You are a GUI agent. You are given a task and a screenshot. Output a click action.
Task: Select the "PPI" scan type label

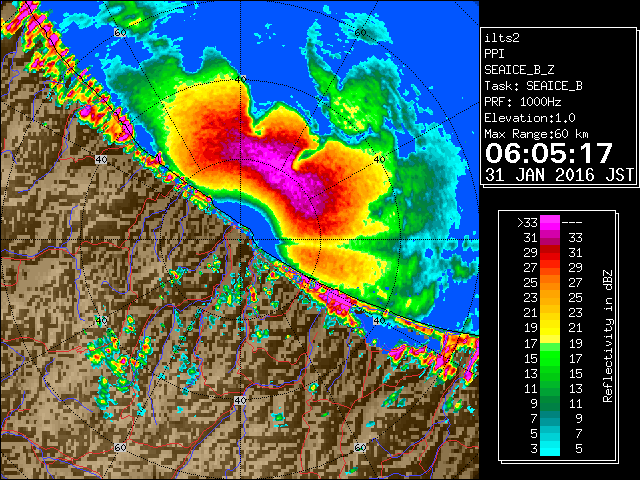[x=494, y=54]
